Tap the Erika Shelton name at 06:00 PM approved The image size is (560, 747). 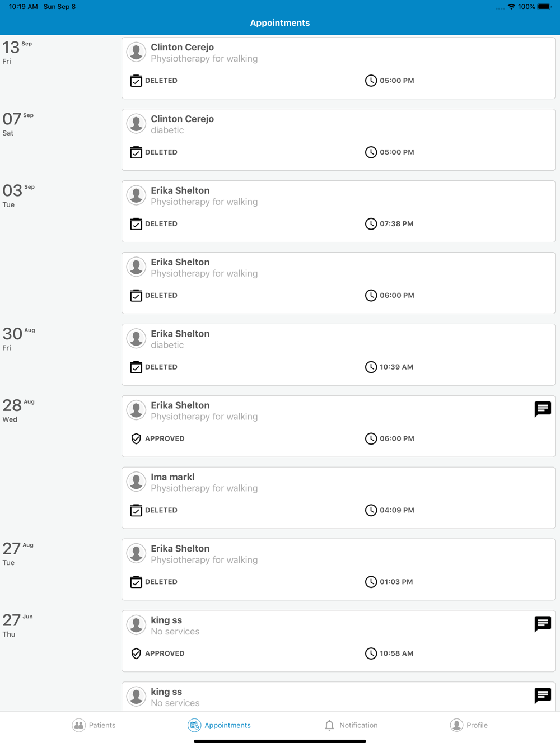click(180, 405)
